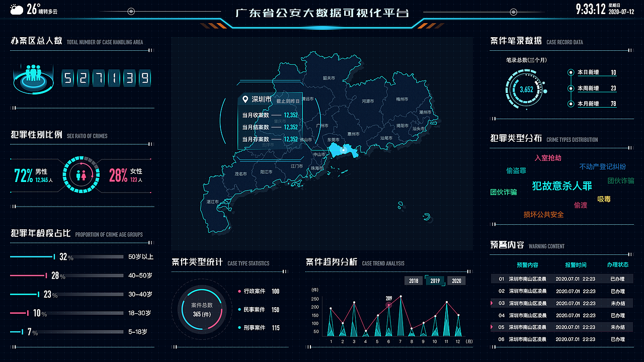Click the 30-40岁 23% age bar
Image resolution: width=644 pixels, height=362 pixels.
67,295
